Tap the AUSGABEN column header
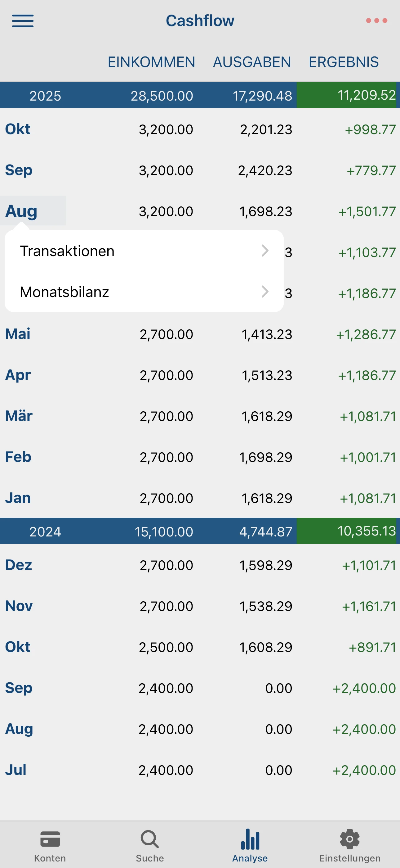400x868 pixels. [252, 62]
